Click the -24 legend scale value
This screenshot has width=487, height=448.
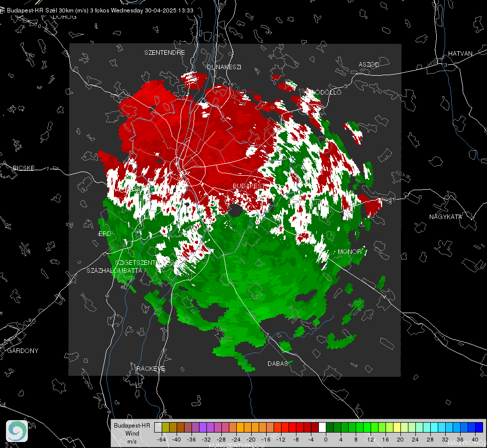pos(236,440)
